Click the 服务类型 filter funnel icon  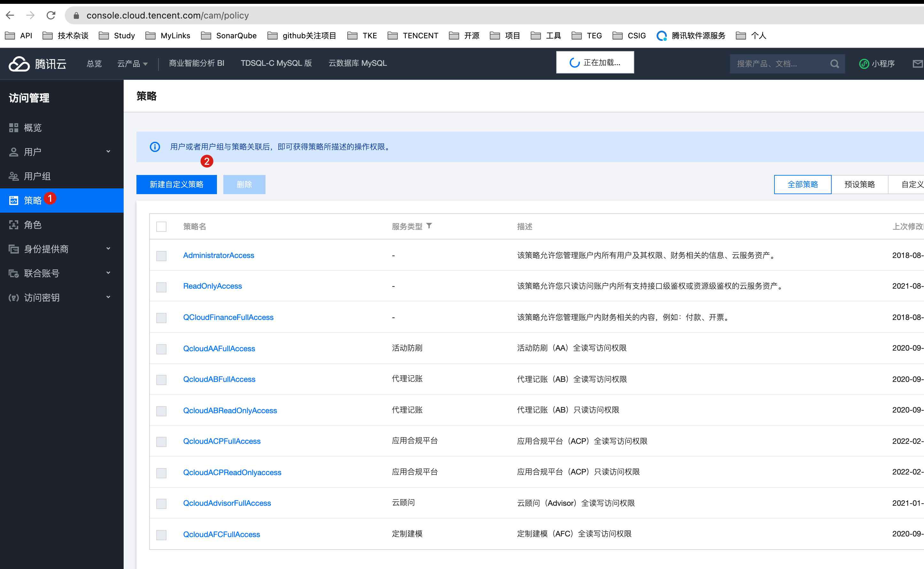click(x=429, y=226)
